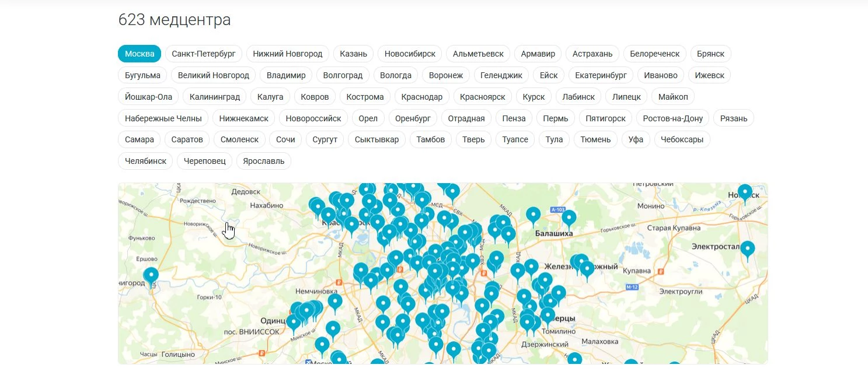Select the Ижевск chip
Image resolution: width=868 pixels, height=375 pixels.
point(710,75)
